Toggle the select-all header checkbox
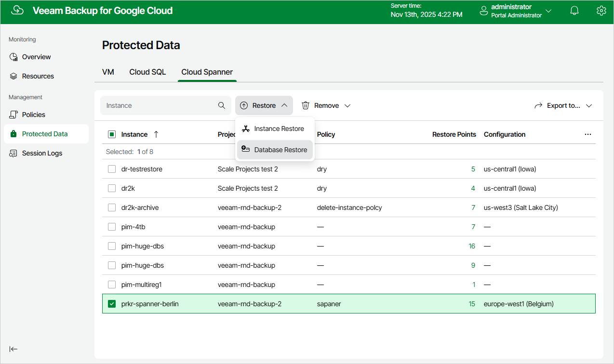Viewport: 614px width, 364px height. [112, 134]
